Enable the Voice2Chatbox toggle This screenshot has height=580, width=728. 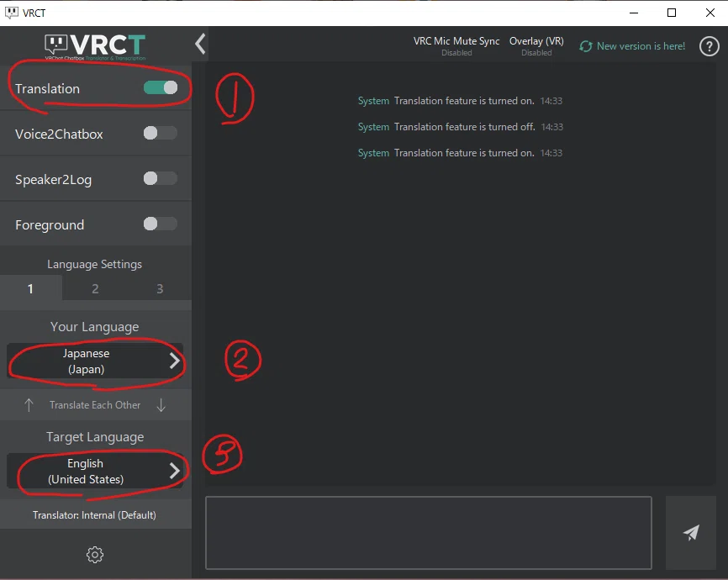(x=161, y=134)
